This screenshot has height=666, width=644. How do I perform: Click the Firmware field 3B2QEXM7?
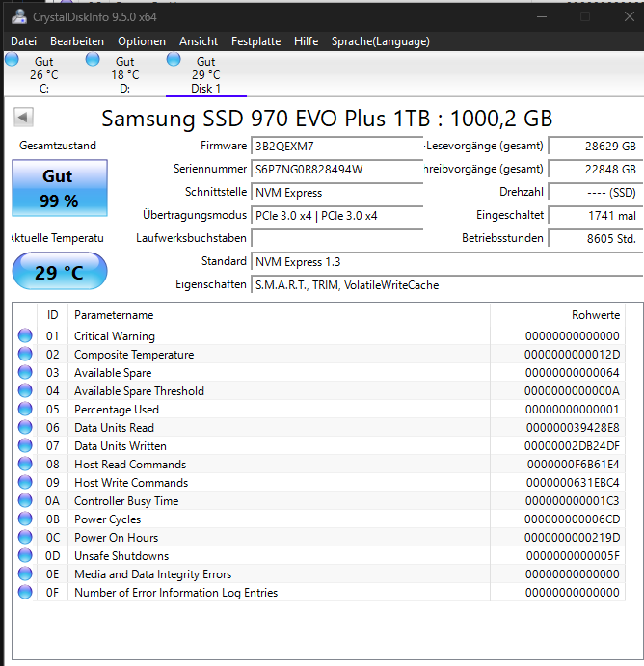click(x=336, y=147)
